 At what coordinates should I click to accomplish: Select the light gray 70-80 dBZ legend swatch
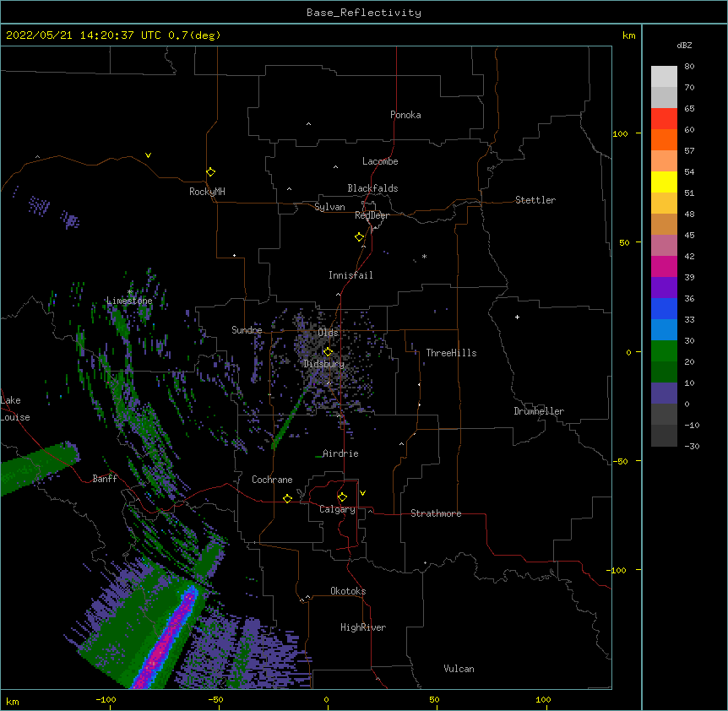(x=664, y=77)
